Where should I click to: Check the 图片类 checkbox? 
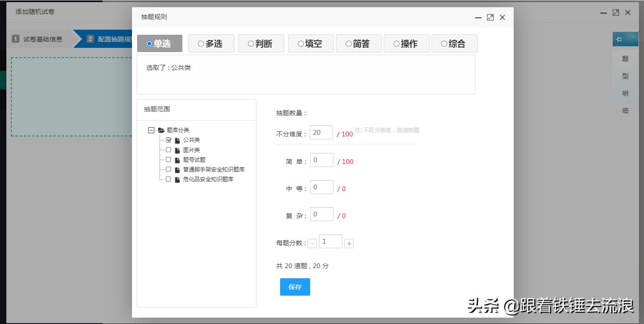tap(168, 150)
